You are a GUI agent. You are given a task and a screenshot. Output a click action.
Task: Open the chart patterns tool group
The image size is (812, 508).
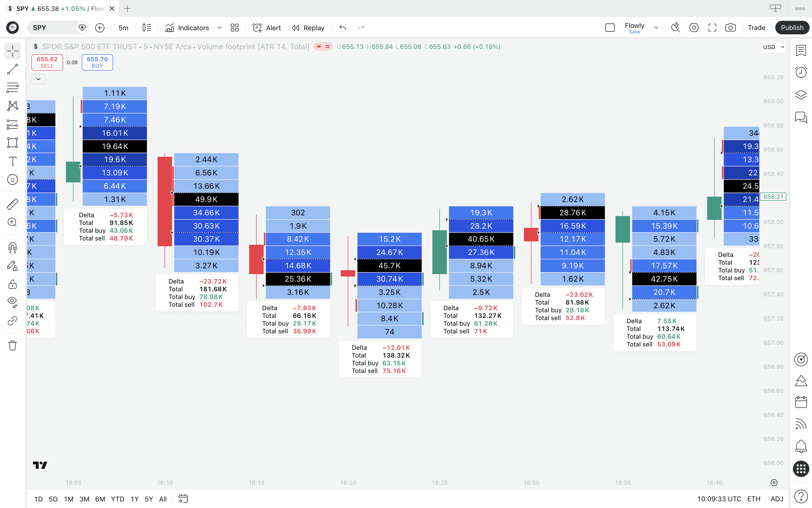(12, 106)
